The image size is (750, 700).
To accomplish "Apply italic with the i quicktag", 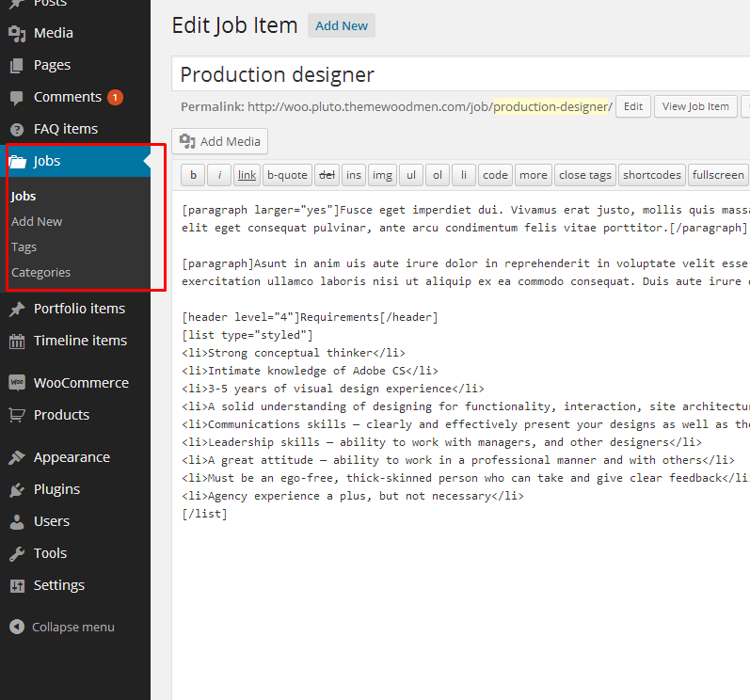I will click(219, 176).
